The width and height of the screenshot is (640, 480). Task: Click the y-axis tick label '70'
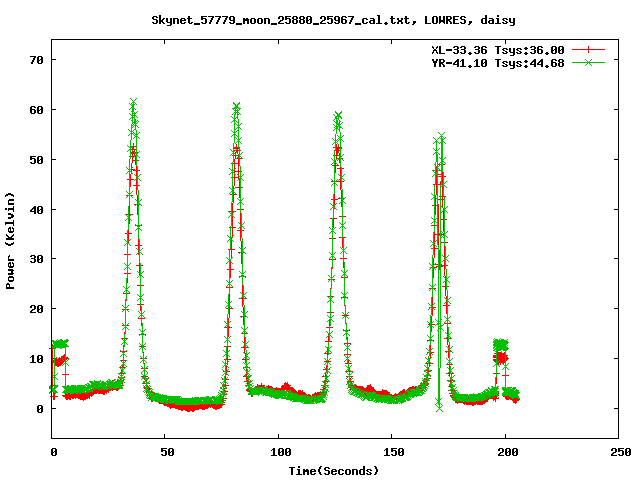pos(36,60)
